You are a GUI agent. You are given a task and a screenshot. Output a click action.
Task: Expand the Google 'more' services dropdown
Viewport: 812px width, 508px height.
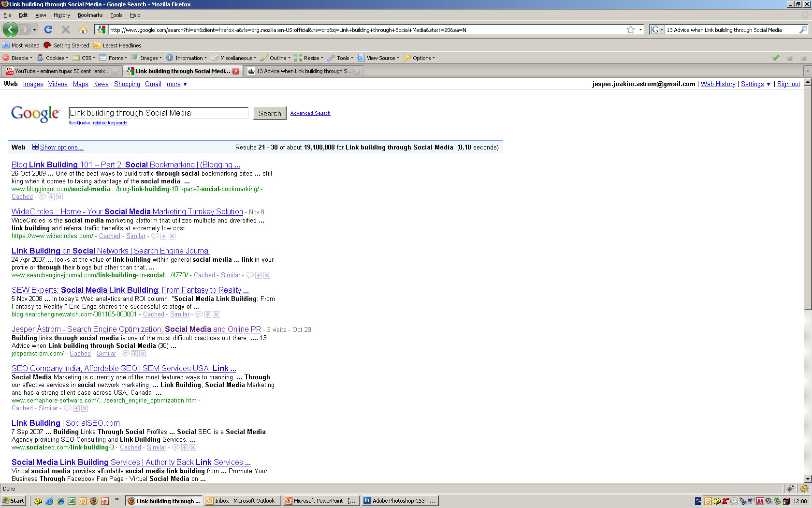177,84
